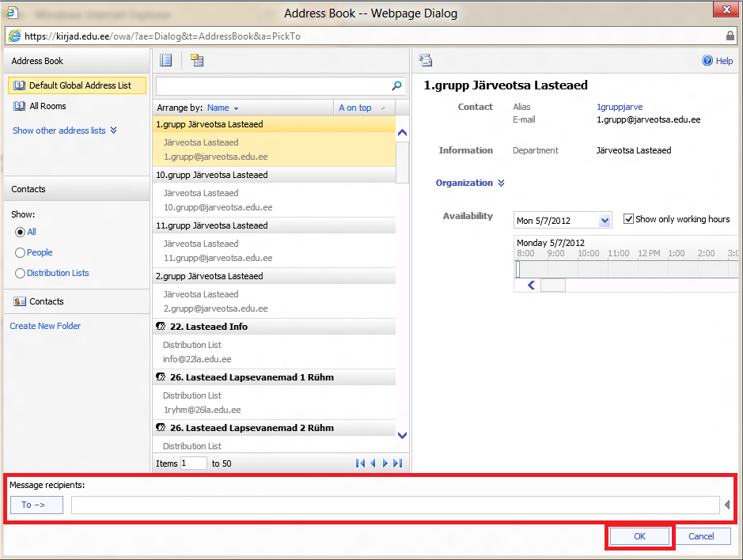Expand the Organization section
Screen dimensions: 743x560
pyautogui.click(x=470, y=183)
